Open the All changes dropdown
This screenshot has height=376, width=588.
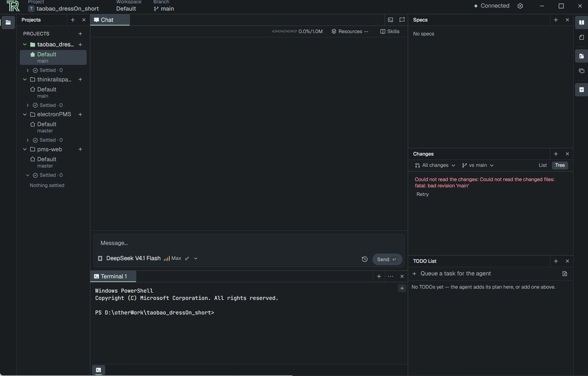tap(435, 165)
